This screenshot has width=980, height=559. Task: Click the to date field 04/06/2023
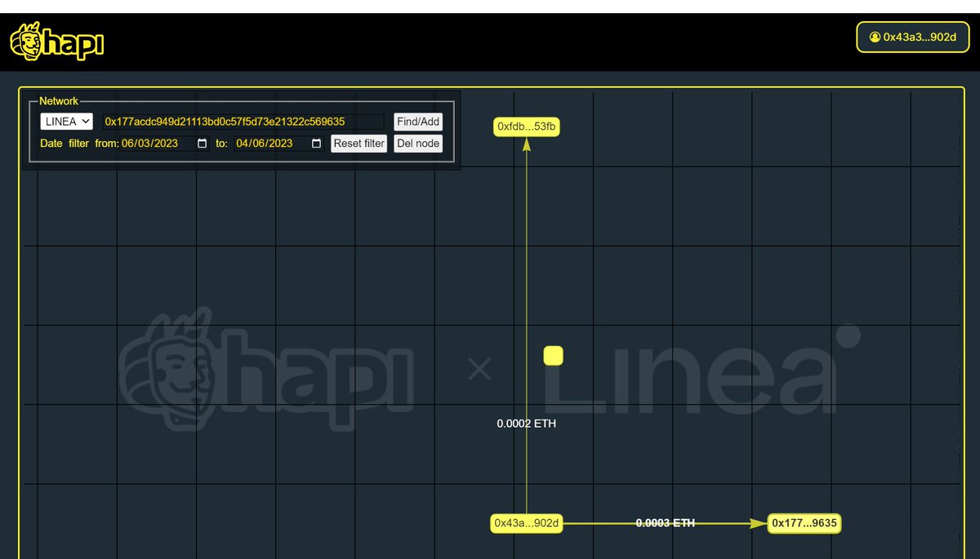pos(279,144)
